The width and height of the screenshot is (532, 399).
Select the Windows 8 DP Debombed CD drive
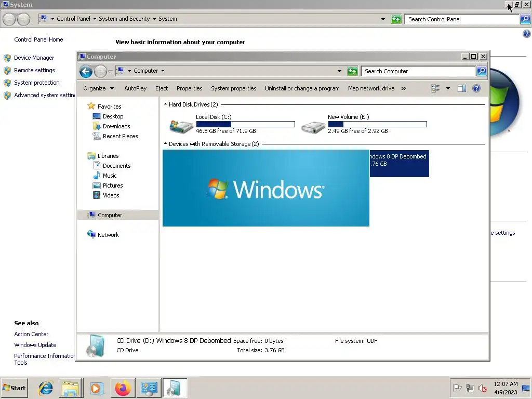tap(399, 163)
